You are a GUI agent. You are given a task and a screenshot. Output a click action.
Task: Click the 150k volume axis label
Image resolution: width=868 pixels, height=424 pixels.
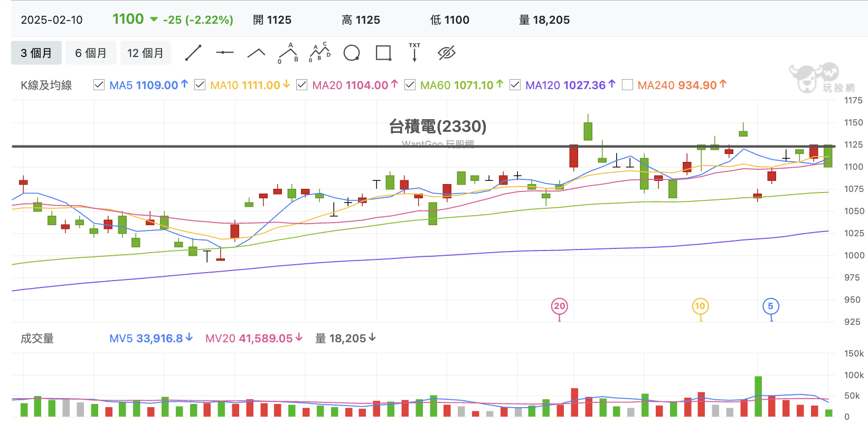[x=854, y=353]
